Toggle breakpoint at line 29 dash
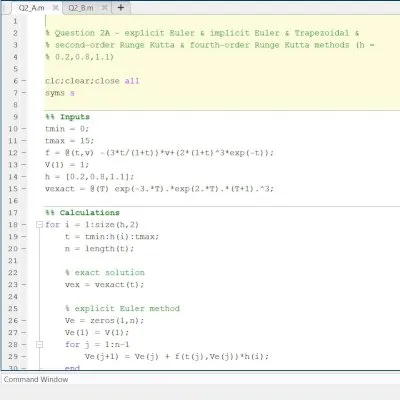 (x=24, y=356)
